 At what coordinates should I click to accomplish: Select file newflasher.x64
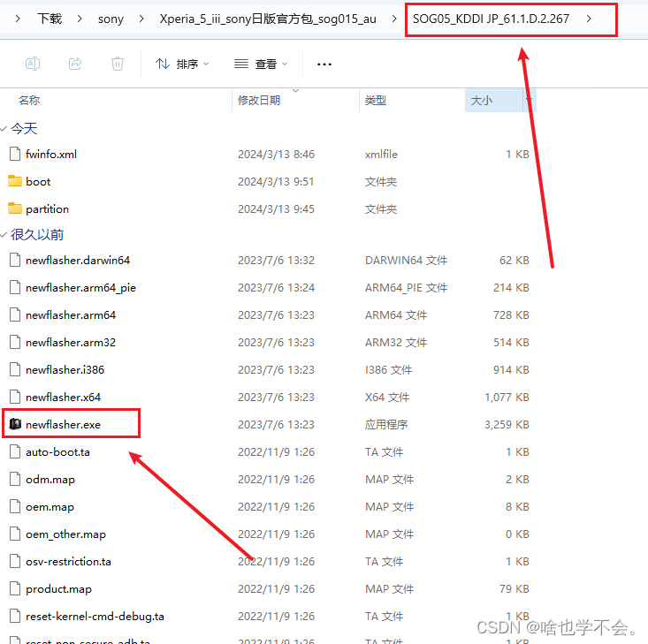[64, 398]
